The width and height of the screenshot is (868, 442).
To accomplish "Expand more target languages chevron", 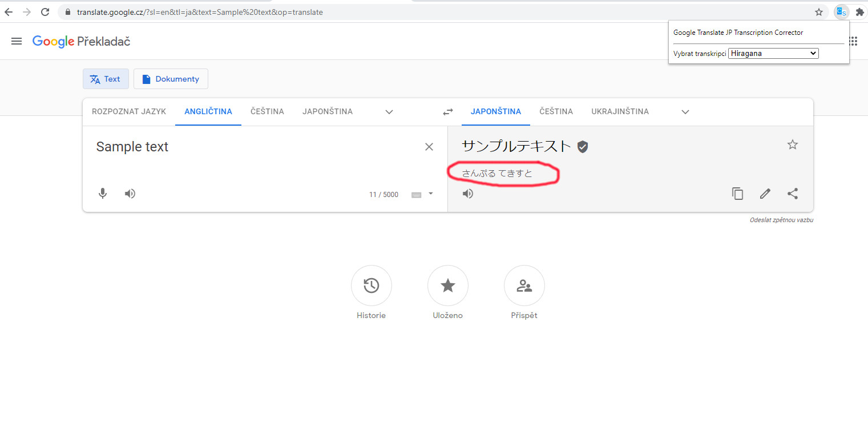I will tap(685, 112).
